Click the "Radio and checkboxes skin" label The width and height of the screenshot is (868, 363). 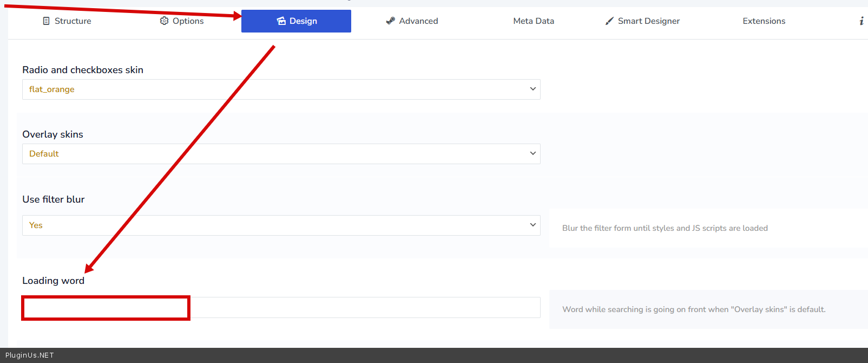[x=83, y=70]
